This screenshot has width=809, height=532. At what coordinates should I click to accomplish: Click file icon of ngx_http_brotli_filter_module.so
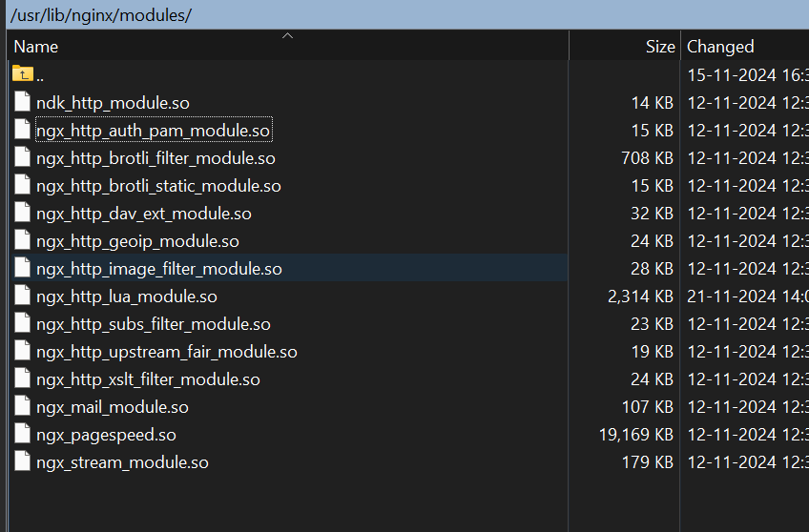(22, 156)
